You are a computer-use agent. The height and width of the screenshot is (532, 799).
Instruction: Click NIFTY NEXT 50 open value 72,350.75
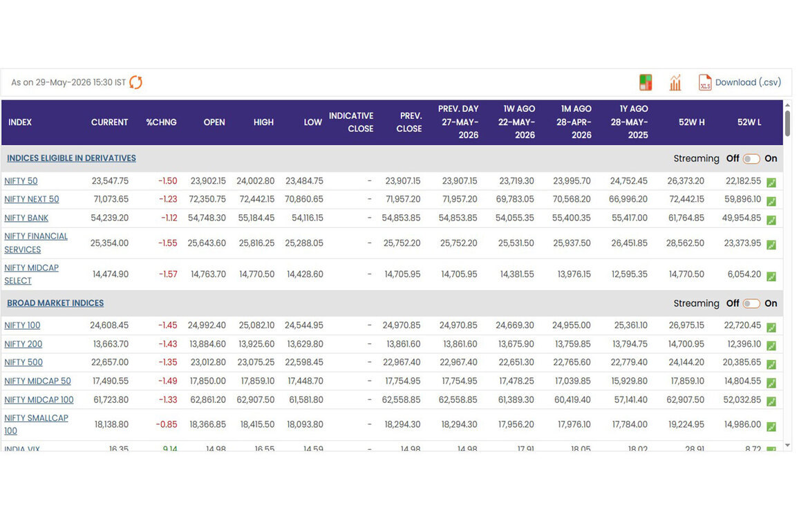pos(207,199)
